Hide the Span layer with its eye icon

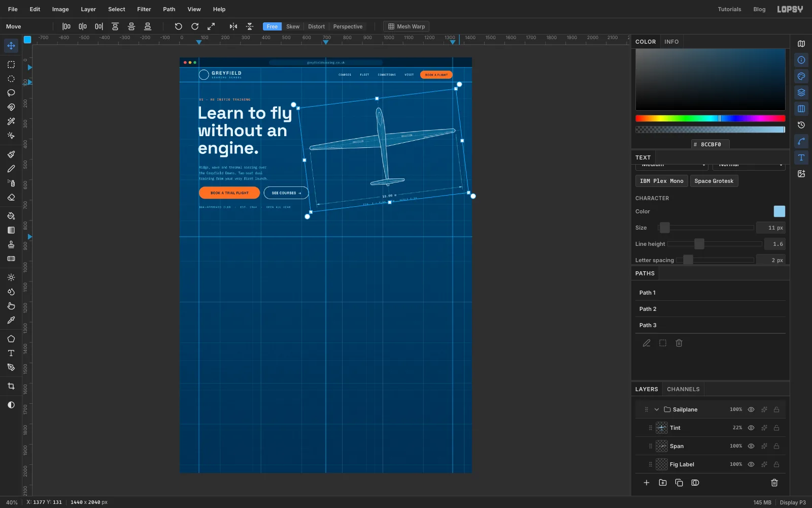(x=751, y=446)
